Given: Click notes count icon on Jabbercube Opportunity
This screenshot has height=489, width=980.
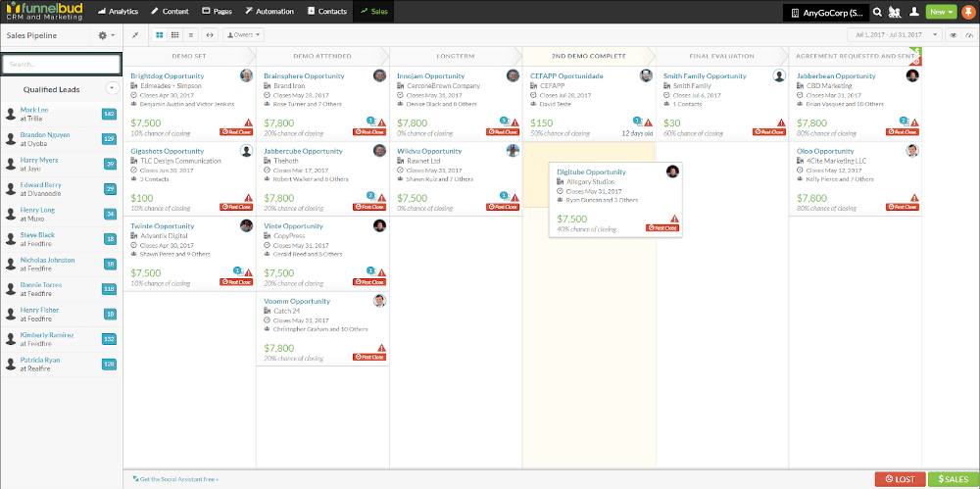Looking at the screenshot, I should (371, 196).
